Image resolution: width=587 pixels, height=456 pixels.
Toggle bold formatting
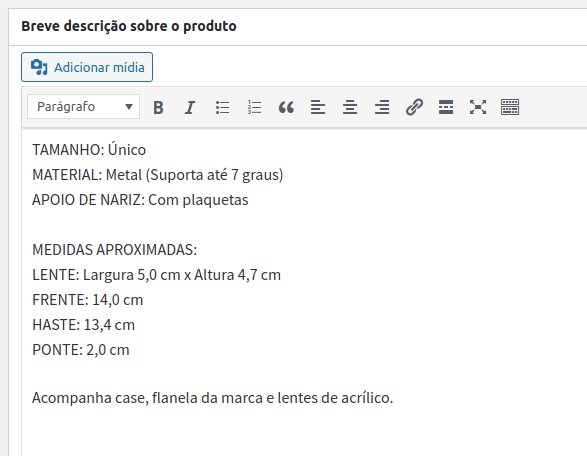158,107
